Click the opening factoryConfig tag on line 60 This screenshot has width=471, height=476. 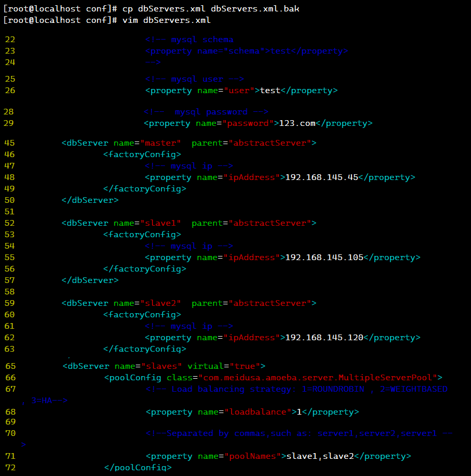click(142, 315)
